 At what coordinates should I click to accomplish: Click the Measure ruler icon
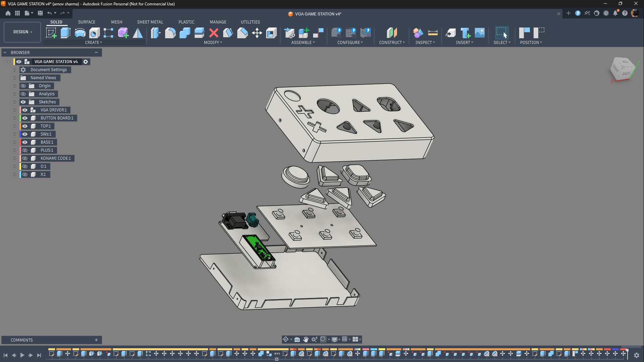pos(433,33)
